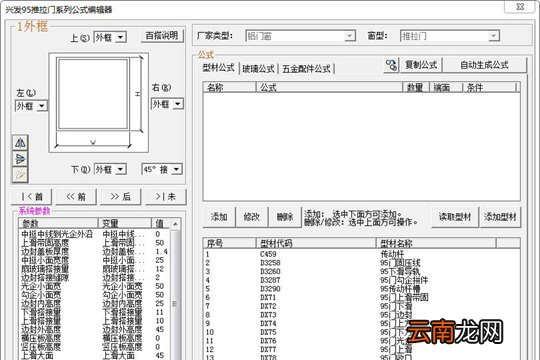Click the 复制公式 button
Screen dimensions: 540x360
coord(421,65)
